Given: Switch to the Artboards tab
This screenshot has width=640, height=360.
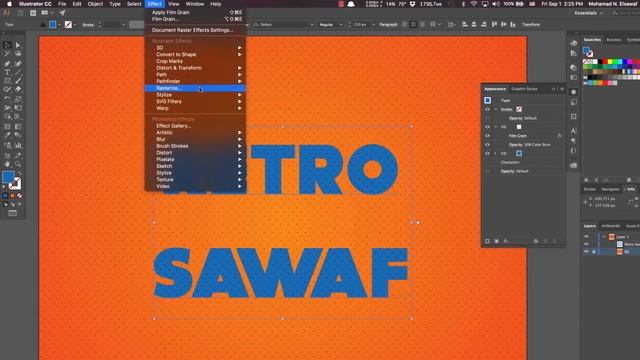Looking at the screenshot, I should (611, 226).
